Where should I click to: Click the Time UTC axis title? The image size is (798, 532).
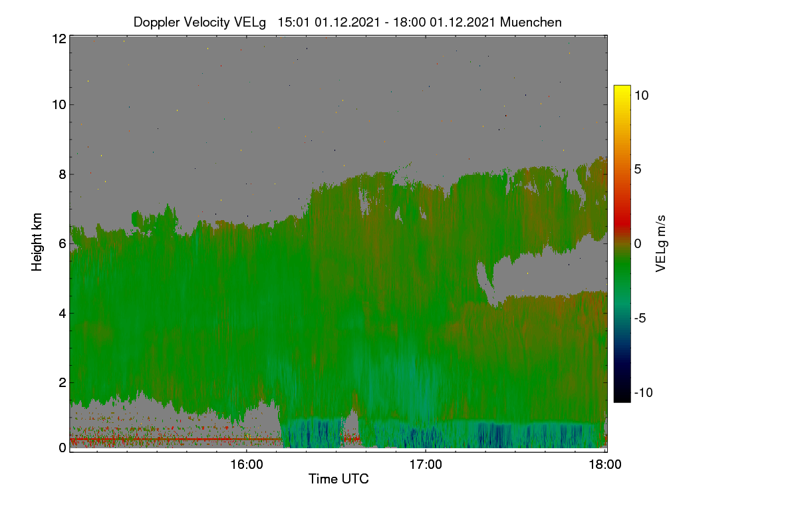coord(338,479)
